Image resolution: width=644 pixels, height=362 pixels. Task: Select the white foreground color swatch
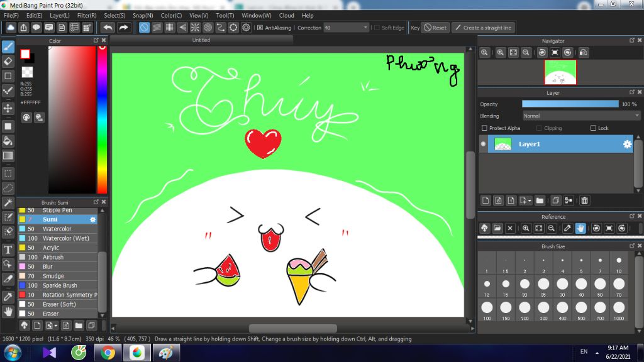pyautogui.click(x=25, y=54)
